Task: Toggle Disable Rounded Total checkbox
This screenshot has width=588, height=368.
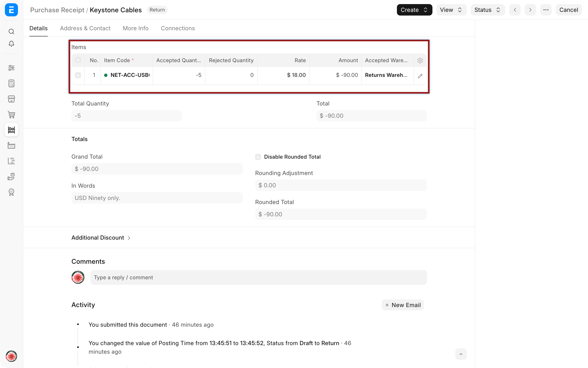Action: (x=258, y=157)
